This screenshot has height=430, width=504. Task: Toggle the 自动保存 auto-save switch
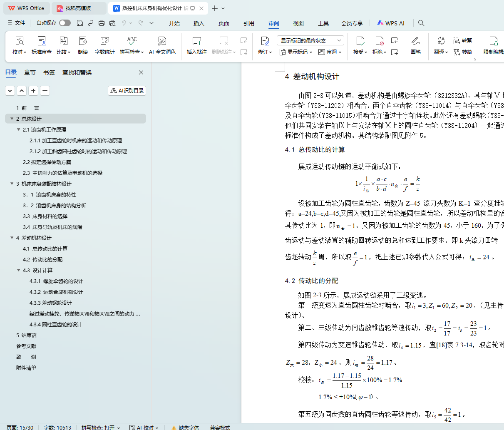point(65,23)
